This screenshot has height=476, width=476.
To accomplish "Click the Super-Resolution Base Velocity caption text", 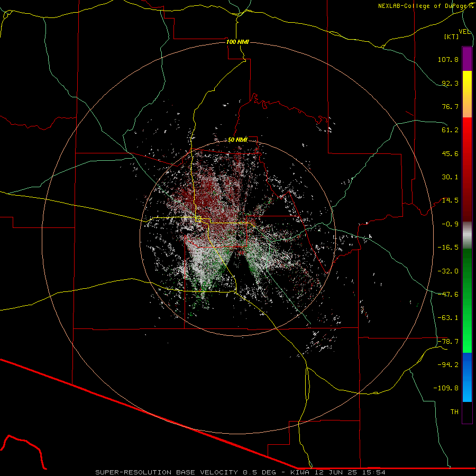I will 241,472.
